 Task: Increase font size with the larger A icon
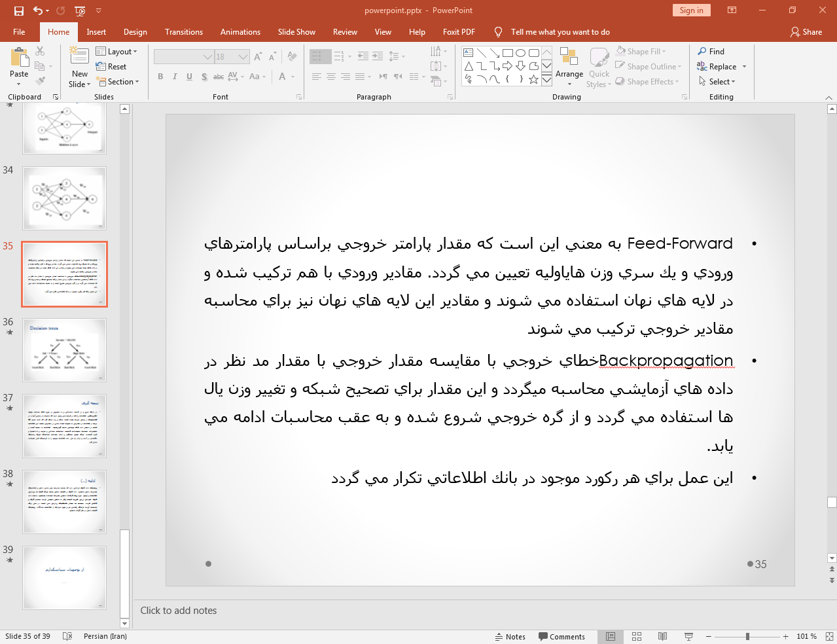pyautogui.click(x=258, y=57)
